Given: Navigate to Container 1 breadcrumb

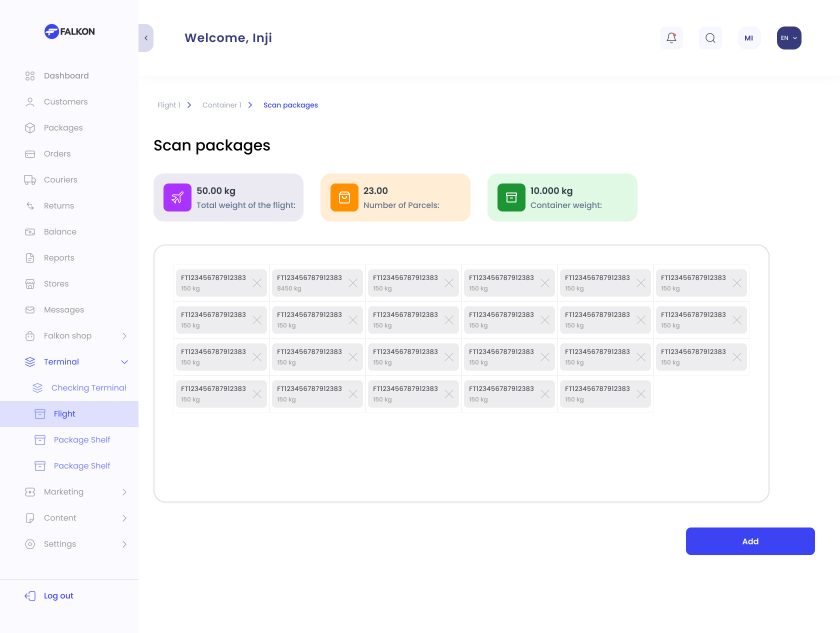Looking at the screenshot, I should (221, 105).
